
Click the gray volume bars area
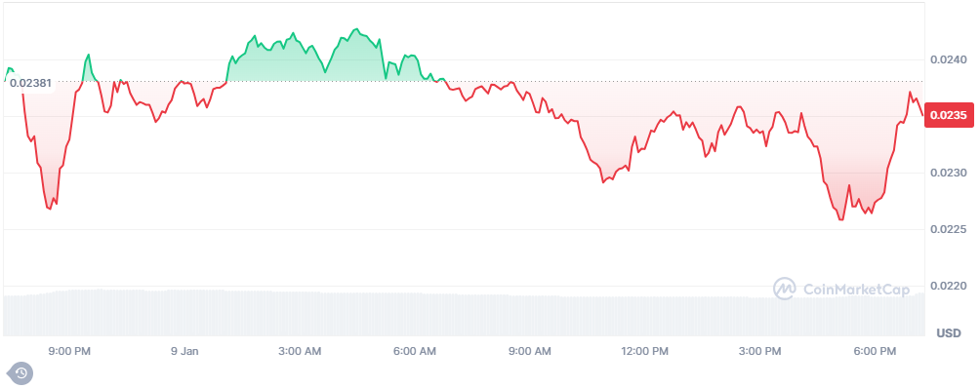coord(464,314)
